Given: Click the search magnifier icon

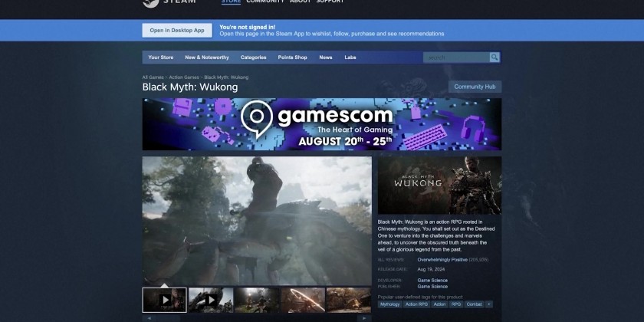Looking at the screenshot, I should (495, 58).
